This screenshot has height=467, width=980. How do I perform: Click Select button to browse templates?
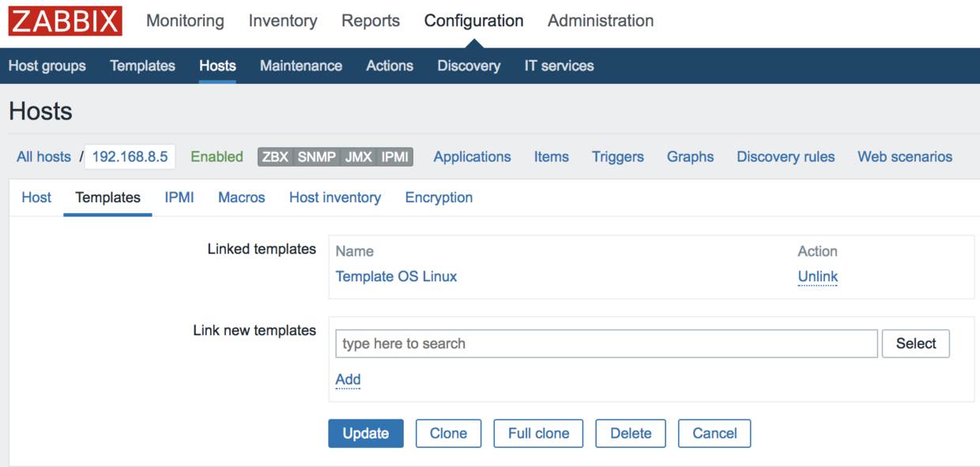tap(916, 344)
